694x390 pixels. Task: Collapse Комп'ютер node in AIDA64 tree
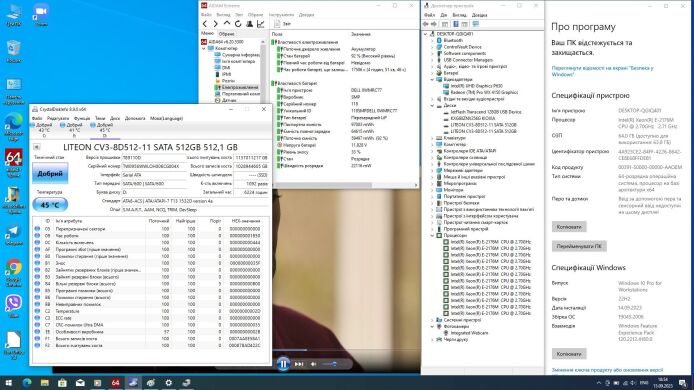coord(204,48)
